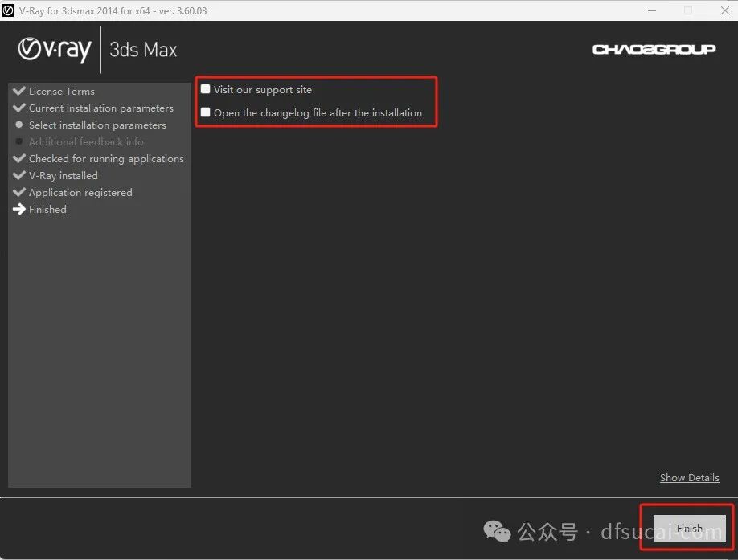Select the Select installation parameters step text
The image size is (738, 560).
[x=97, y=125]
